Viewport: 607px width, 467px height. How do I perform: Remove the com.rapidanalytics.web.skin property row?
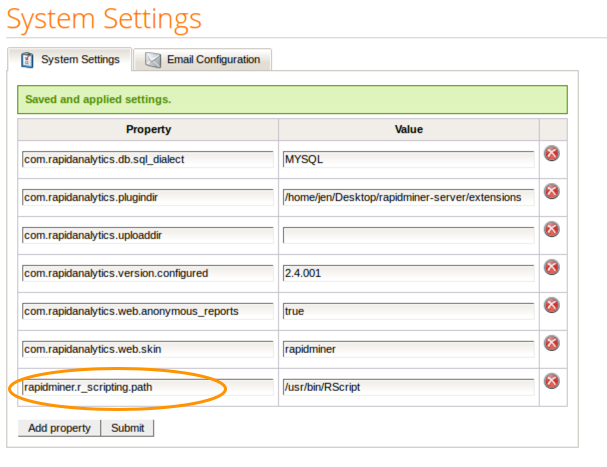tap(551, 343)
